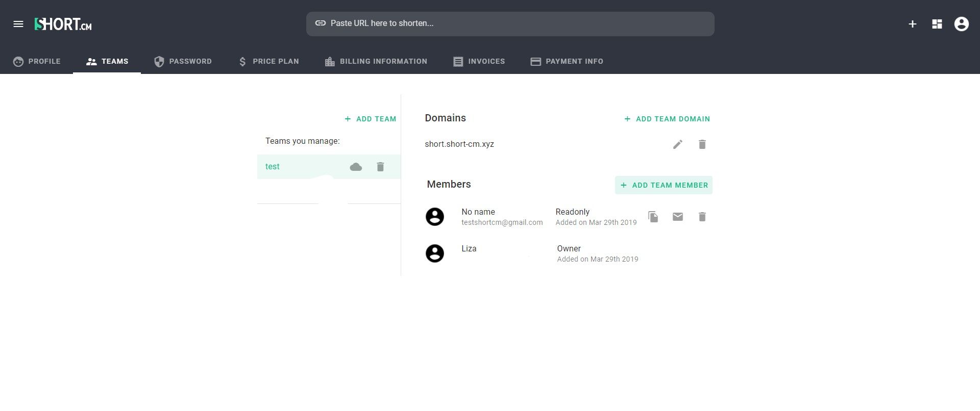Select the test team row
This screenshot has width=980, height=411.
pyautogui.click(x=329, y=167)
